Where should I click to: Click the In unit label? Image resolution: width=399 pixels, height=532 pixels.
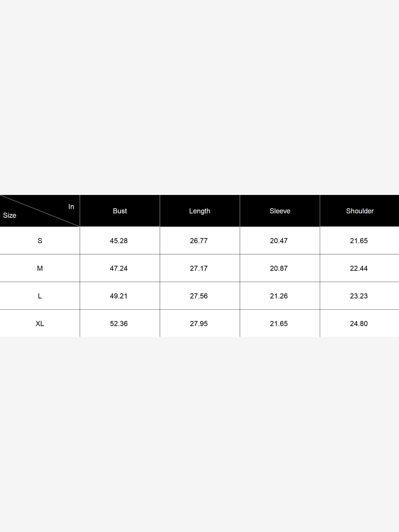pos(71,206)
